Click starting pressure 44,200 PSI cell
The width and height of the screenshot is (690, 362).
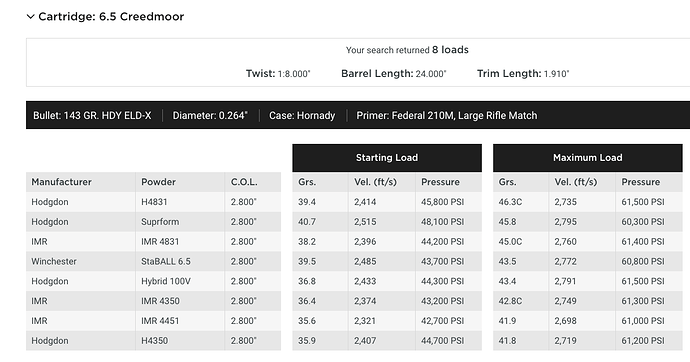(x=448, y=241)
